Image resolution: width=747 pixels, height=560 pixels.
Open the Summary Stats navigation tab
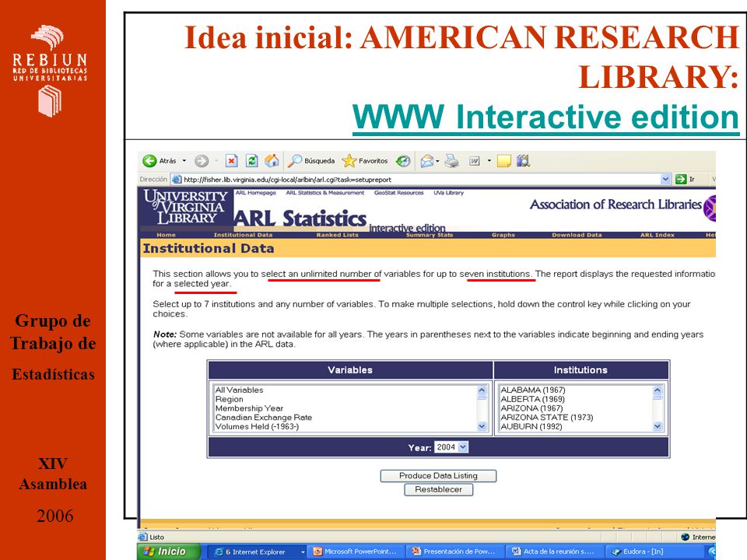tap(430, 235)
